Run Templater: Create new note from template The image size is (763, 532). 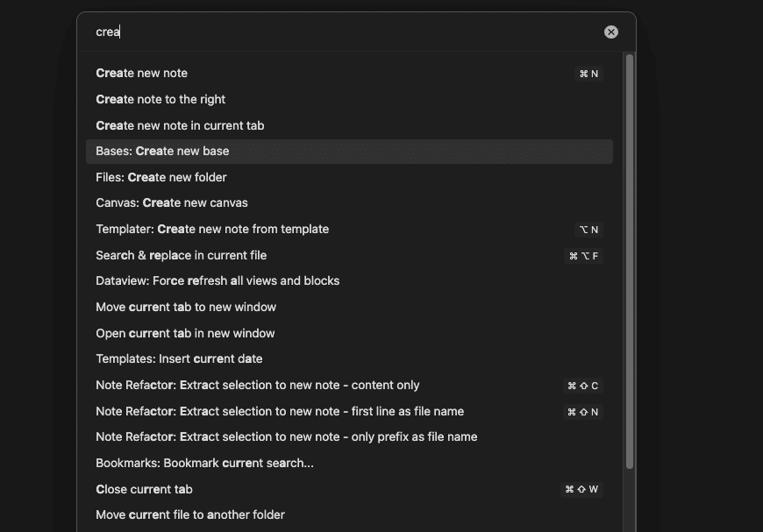212,230
